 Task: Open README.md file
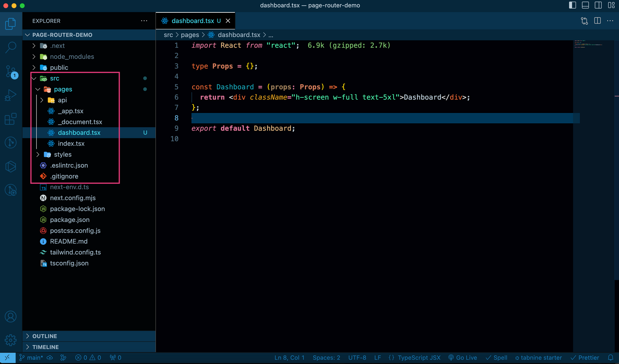(89, 241)
